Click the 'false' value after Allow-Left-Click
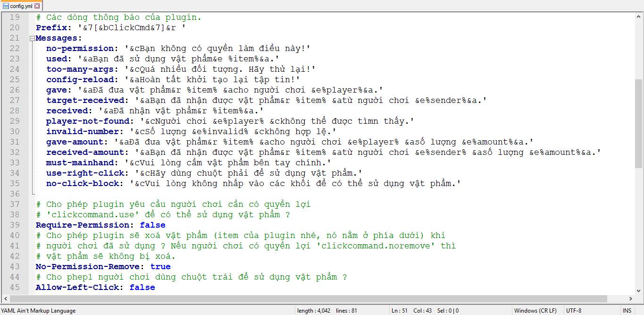The width and height of the screenshot is (644, 315). 142,288
